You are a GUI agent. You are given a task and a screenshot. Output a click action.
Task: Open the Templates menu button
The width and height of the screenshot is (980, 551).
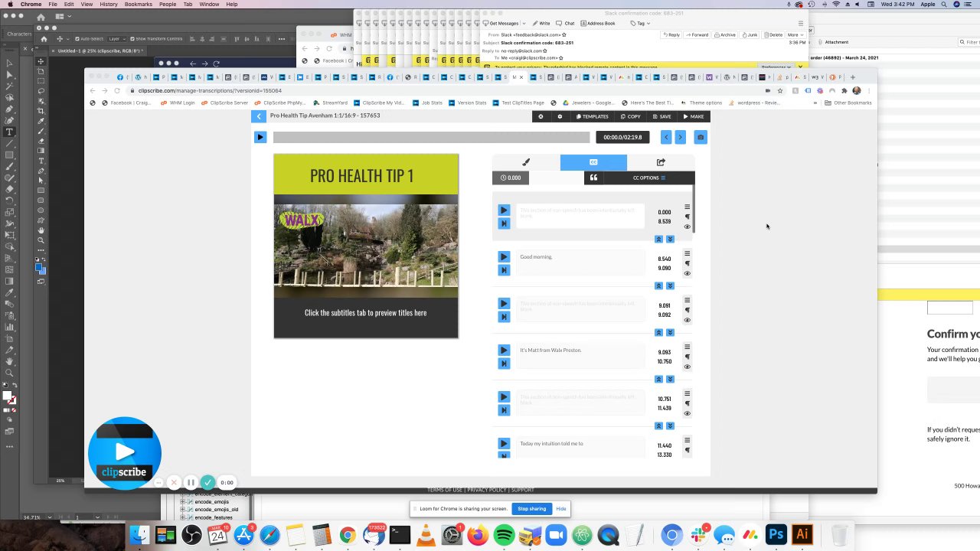coord(592,116)
